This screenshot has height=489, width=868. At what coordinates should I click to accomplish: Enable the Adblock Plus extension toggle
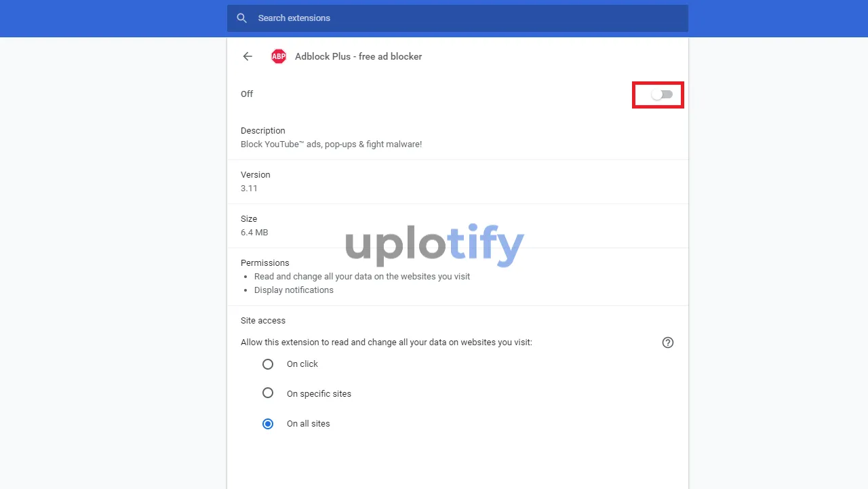click(x=662, y=94)
